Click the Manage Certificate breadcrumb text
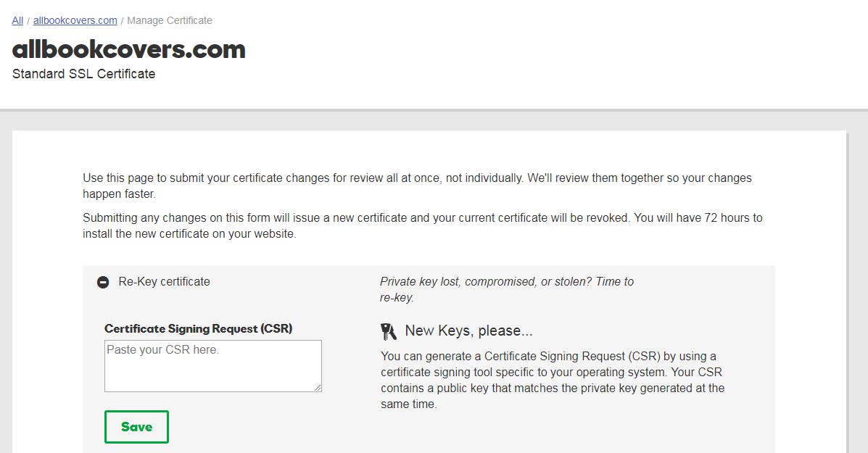 pyautogui.click(x=170, y=20)
